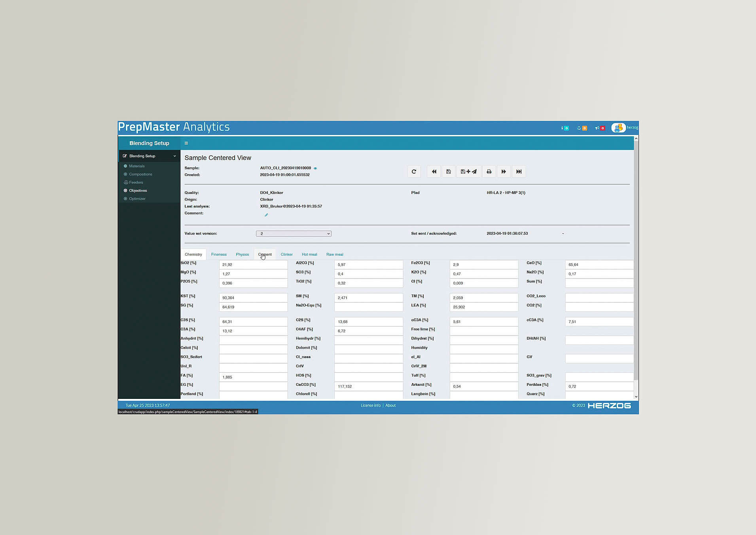Click the HERZOG logo in footer
The image size is (756, 535).
coord(609,406)
